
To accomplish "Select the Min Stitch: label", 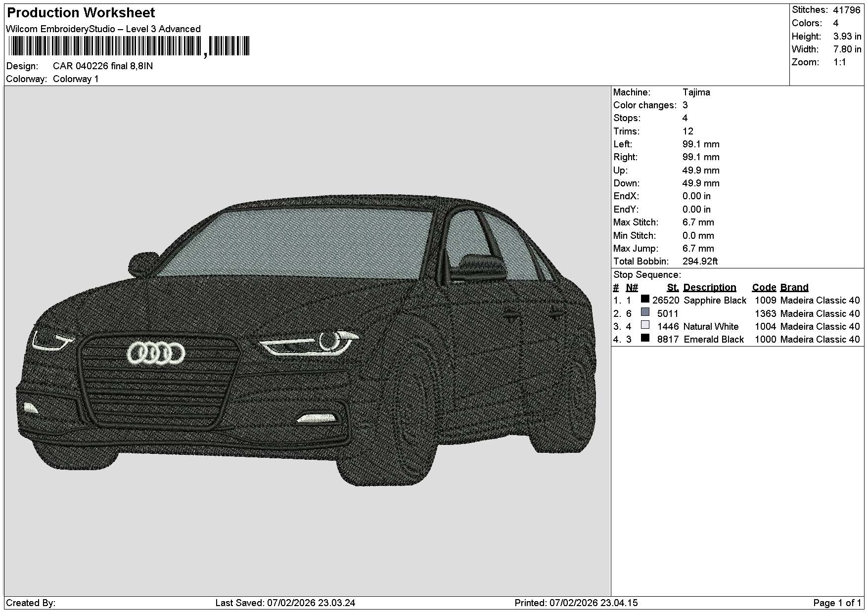I will pos(635,236).
